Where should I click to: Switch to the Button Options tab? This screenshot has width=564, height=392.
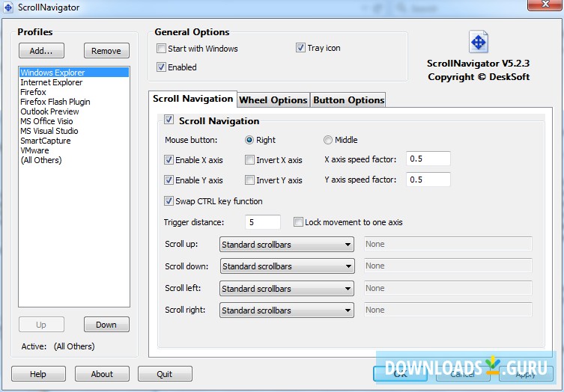(348, 100)
